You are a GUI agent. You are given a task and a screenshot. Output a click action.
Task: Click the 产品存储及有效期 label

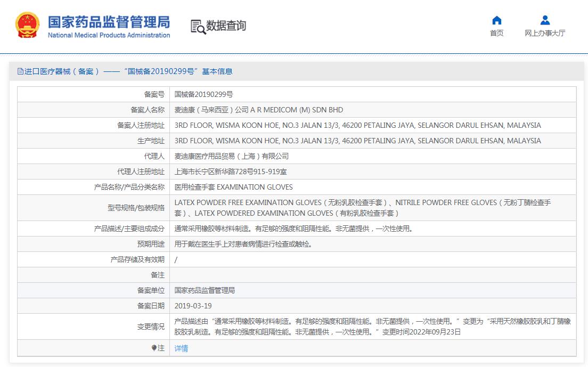(x=137, y=259)
